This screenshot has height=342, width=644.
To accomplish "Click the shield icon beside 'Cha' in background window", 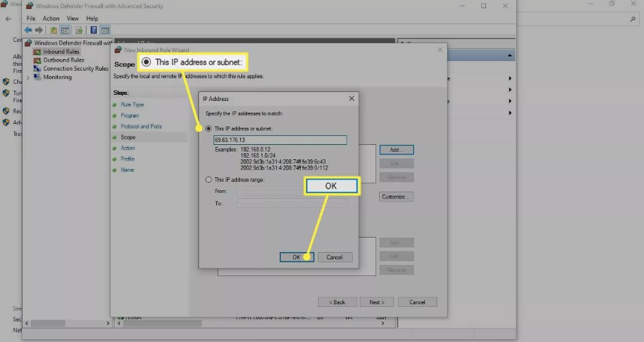I will pos(5,82).
